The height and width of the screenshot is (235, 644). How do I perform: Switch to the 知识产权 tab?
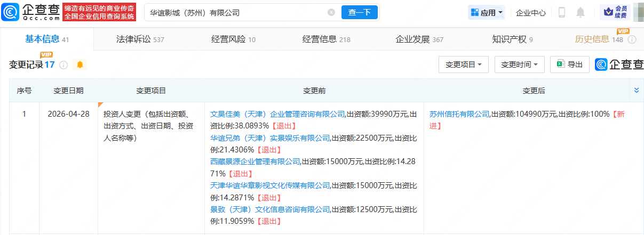[x=512, y=39]
